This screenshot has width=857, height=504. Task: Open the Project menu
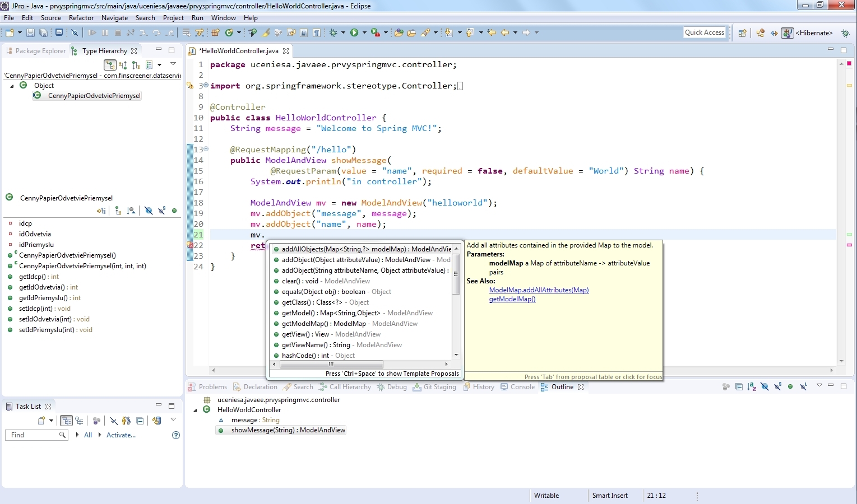pyautogui.click(x=173, y=18)
